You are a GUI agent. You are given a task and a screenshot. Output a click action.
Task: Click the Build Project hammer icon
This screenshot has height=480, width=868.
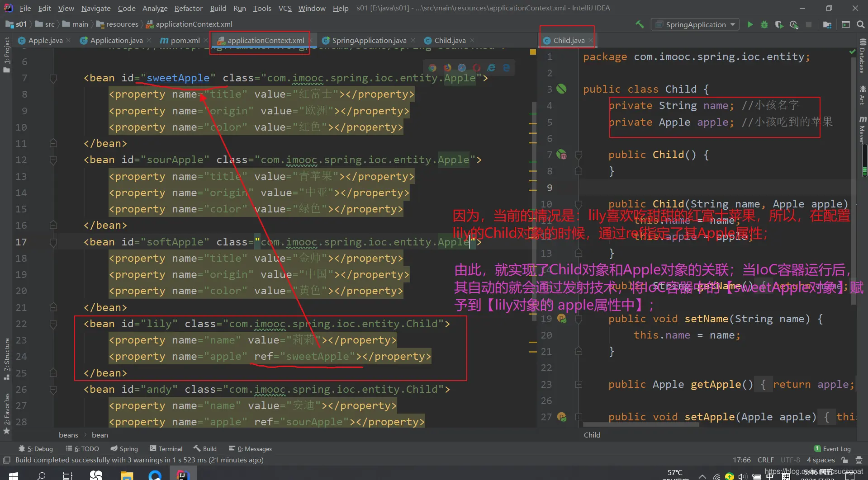(640, 24)
